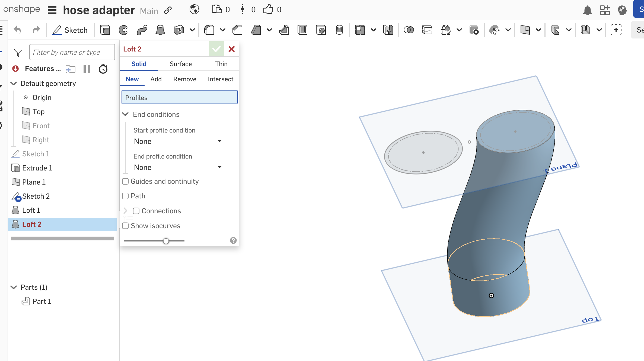
Task: Select the Boolean tool icon
Action: point(409,30)
